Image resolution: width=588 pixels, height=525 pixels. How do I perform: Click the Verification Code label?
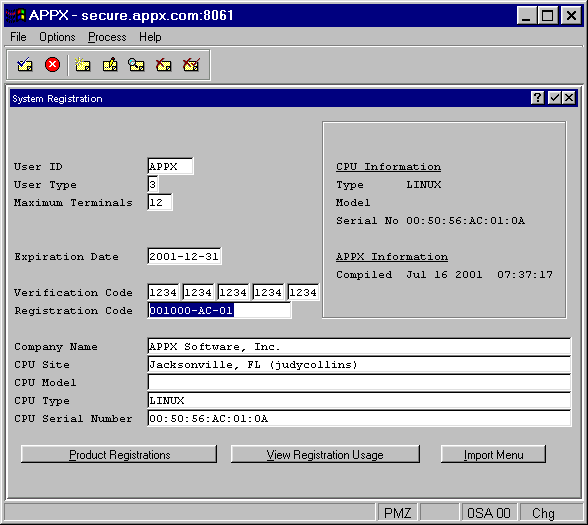point(73,292)
